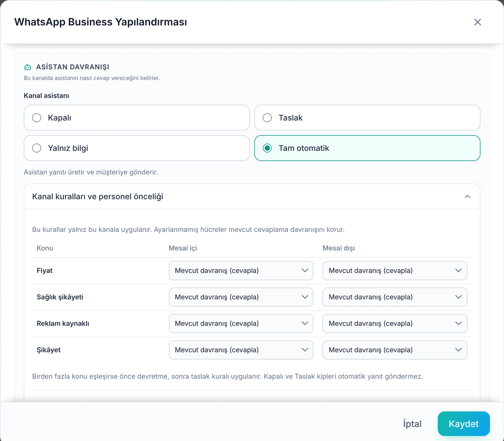
Task: Open the Şikâyet Mesai dışı dropdown
Action: 395,350
